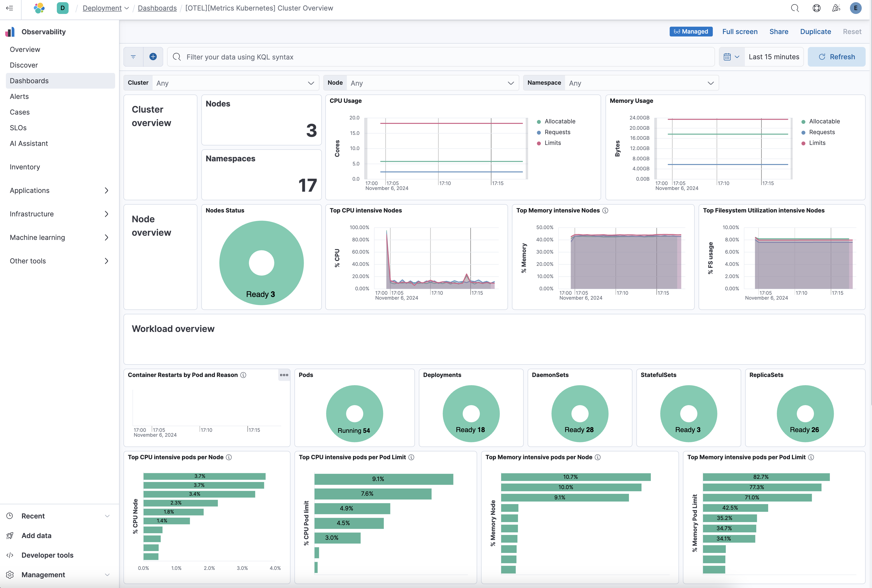Click the add filter plus icon
The image size is (872, 588).
point(153,57)
